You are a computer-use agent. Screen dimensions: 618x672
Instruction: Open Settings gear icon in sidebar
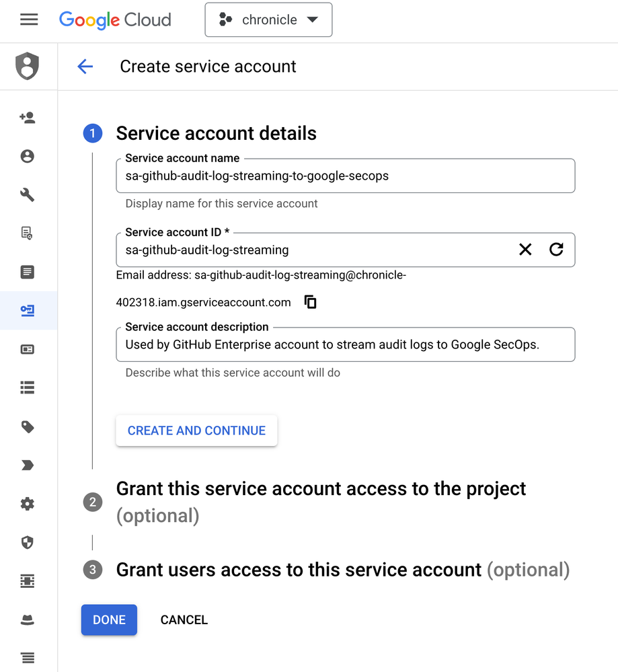[x=28, y=504]
